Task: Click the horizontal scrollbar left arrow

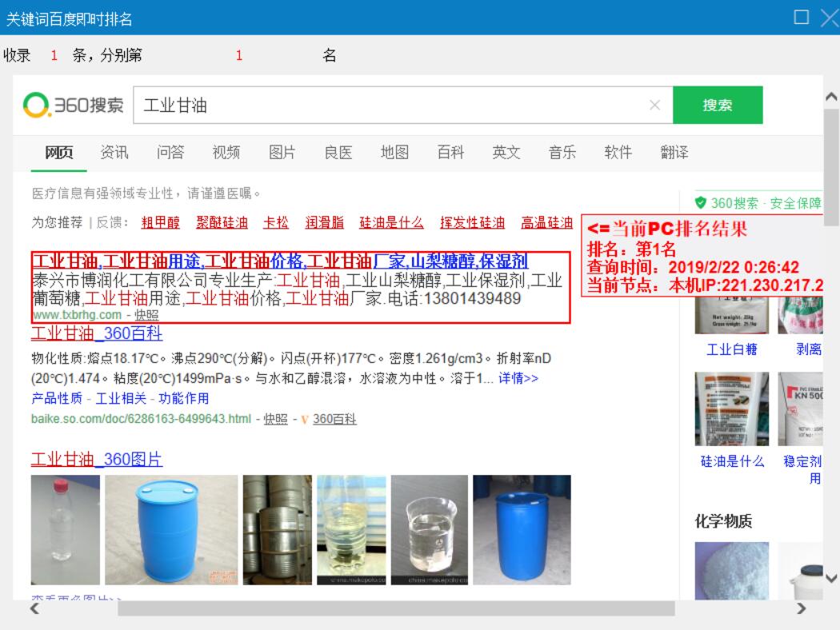Action: click(x=35, y=608)
